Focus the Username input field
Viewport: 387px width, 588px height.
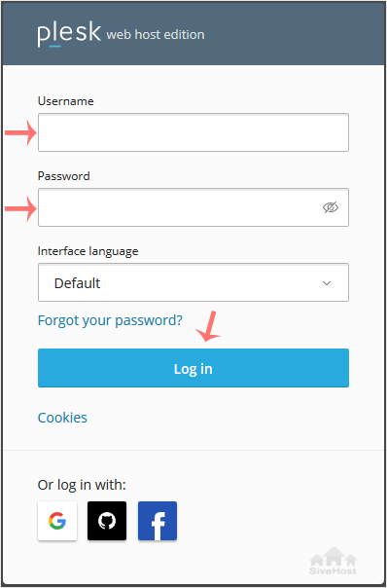193,132
